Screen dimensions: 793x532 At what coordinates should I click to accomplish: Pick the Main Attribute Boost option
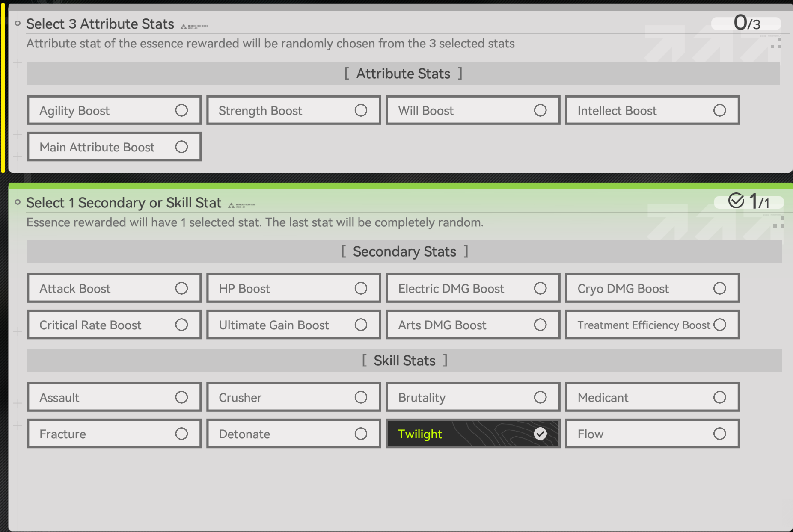pos(114,147)
